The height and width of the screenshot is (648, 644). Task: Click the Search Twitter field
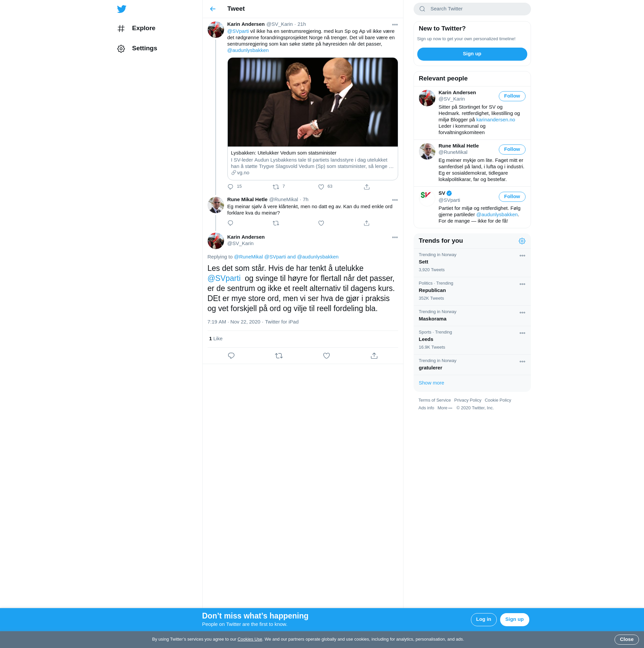coord(477,9)
